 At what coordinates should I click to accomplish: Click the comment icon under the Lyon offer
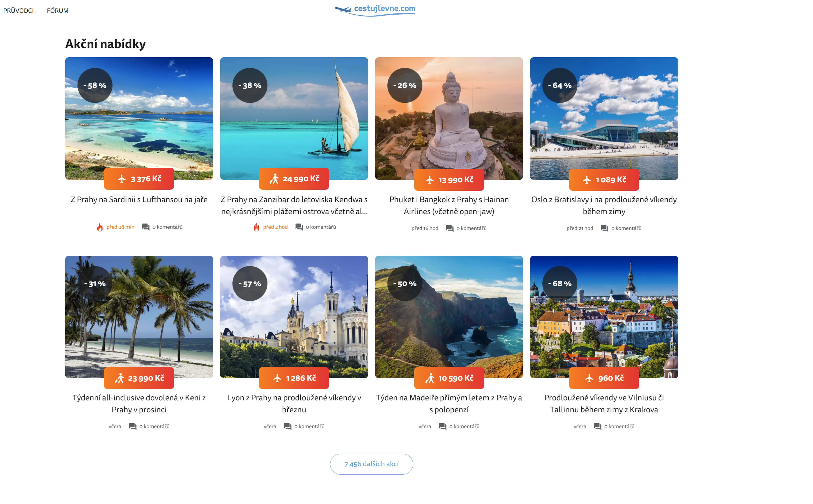pyautogui.click(x=287, y=426)
